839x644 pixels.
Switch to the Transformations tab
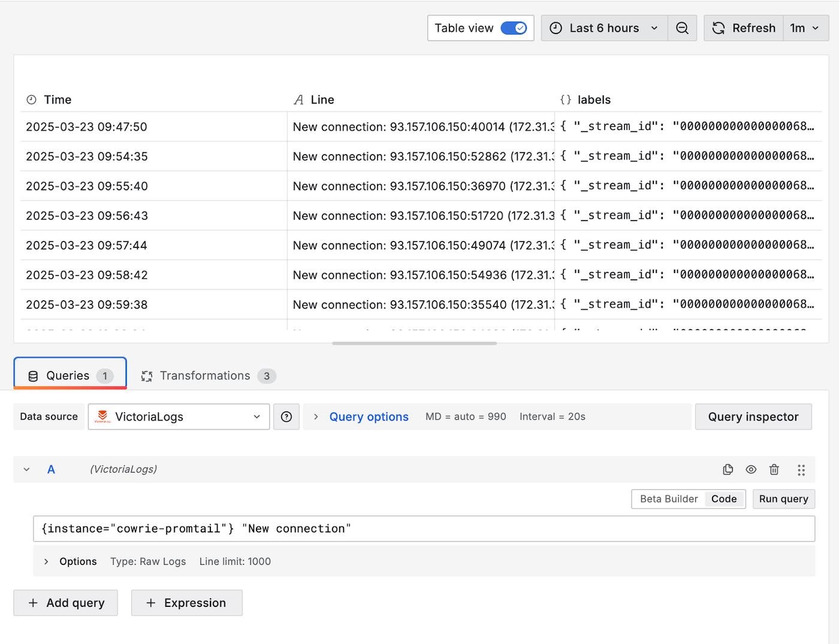coord(207,376)
